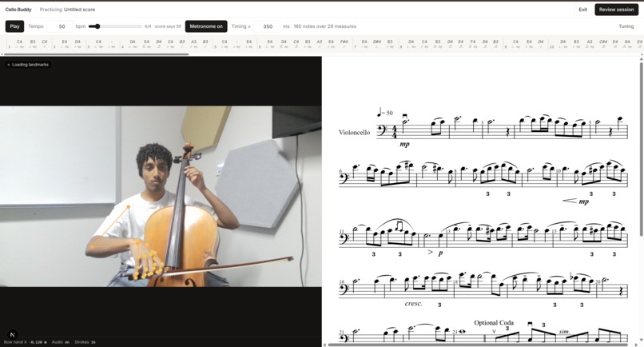Click the Timing ± ms input field
This screenshot has height=347, width=644.
point(267,26)
